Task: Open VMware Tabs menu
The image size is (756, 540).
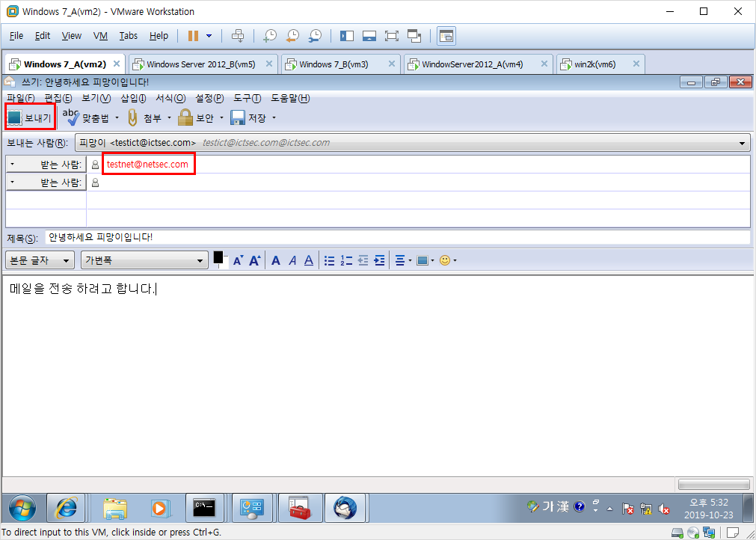Action: [x=129, y=36]
